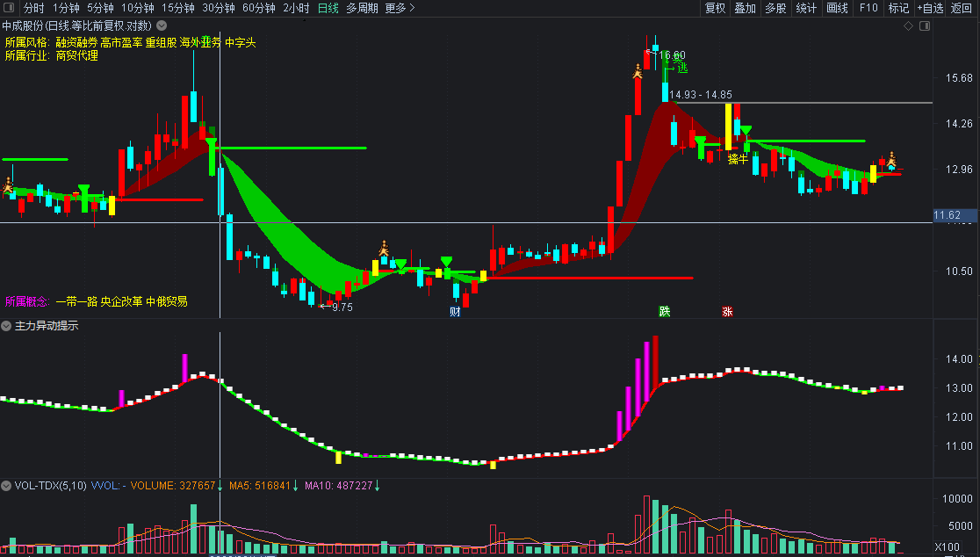
Task: Toggle the right side panel icon
Action: (x=925, y=25)
